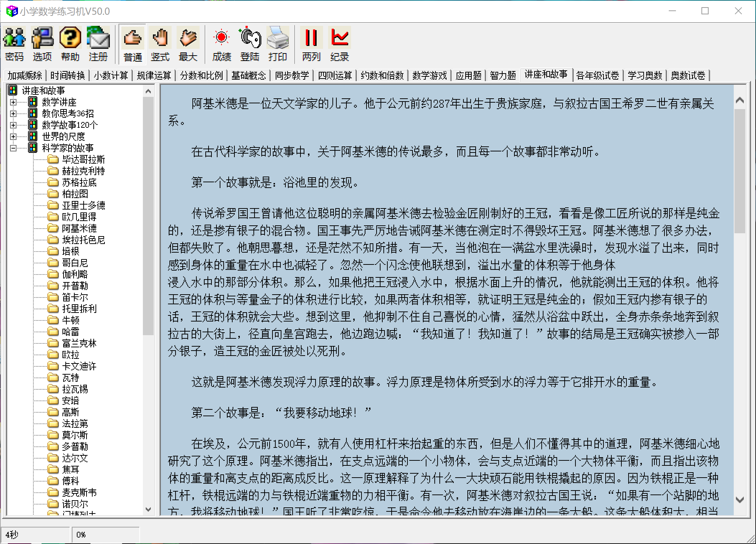Expand the 教你思考36招 tree node

tap(13, 114)
